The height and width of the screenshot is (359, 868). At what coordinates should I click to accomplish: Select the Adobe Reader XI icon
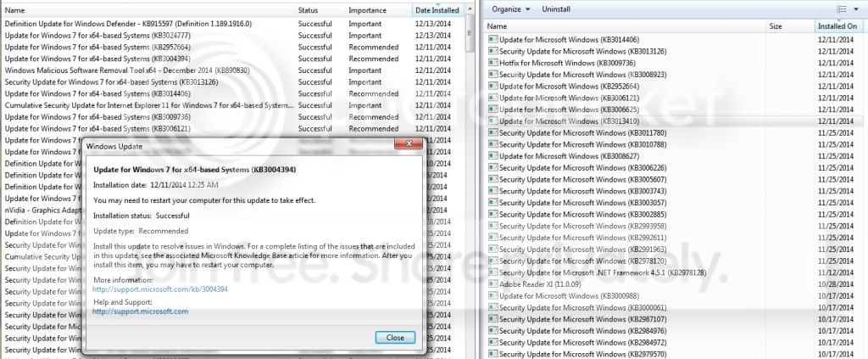click(x=493, y=283)
